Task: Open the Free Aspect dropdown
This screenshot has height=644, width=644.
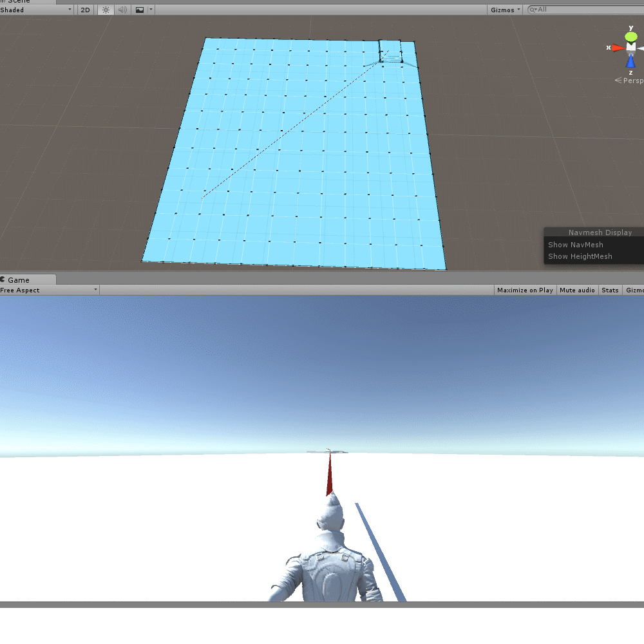Action: [x=50, y=290]
